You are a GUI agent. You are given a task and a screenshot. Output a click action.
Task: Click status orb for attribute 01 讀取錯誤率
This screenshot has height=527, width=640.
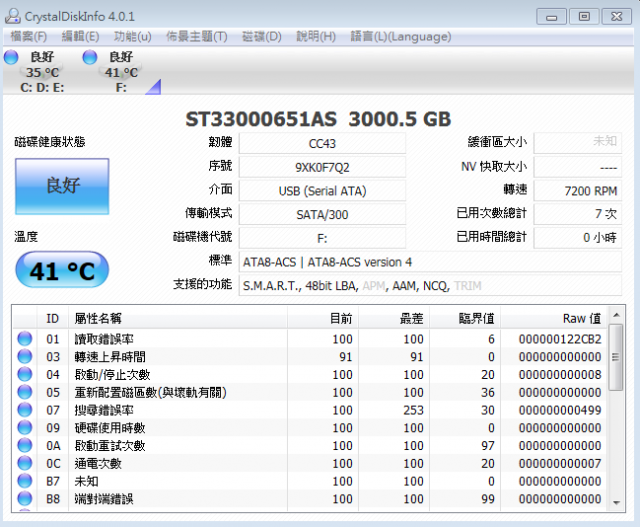24,339
